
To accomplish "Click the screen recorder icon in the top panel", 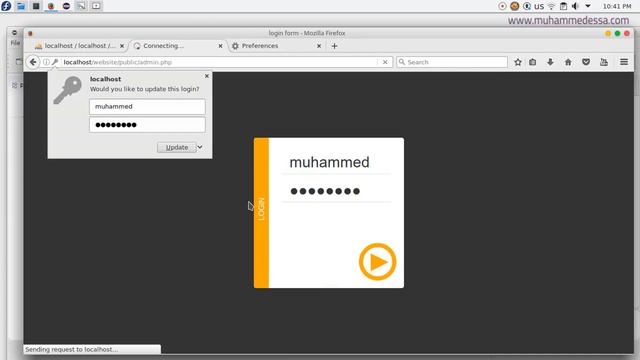I will [96, 6].
